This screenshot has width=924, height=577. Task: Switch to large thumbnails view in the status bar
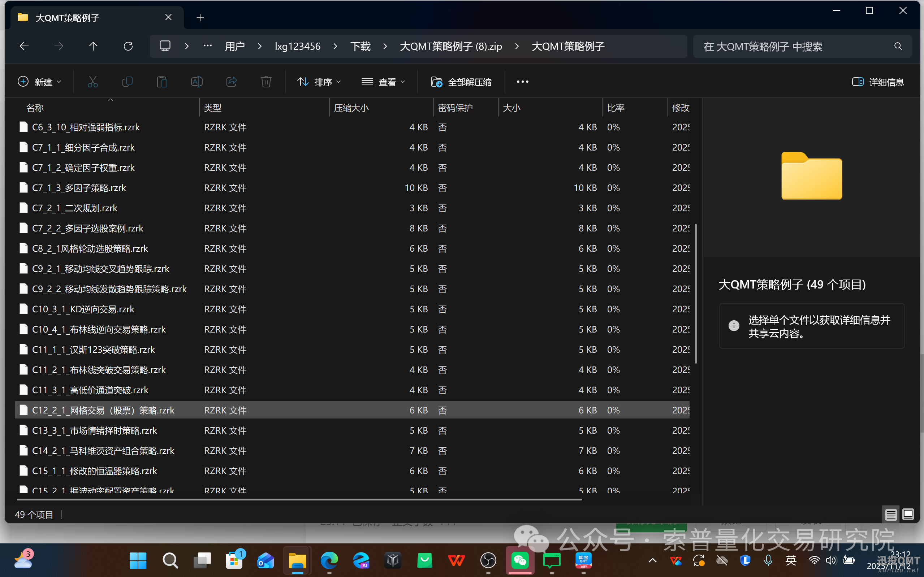coord(908,515)
